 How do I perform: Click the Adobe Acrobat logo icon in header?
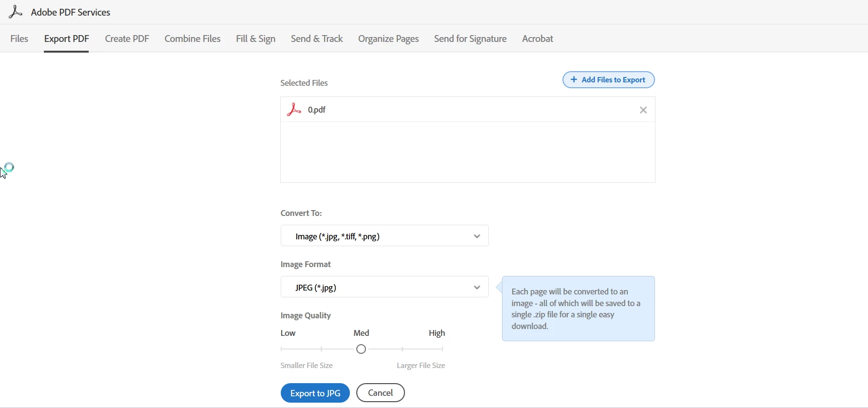click(16, 12)
